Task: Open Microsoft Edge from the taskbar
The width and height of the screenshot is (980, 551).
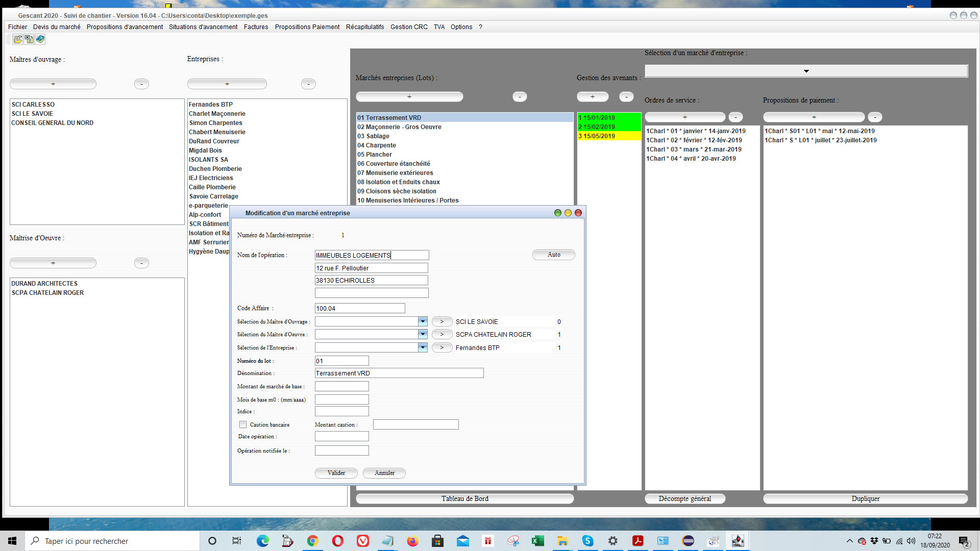Action: coord(262,541)
